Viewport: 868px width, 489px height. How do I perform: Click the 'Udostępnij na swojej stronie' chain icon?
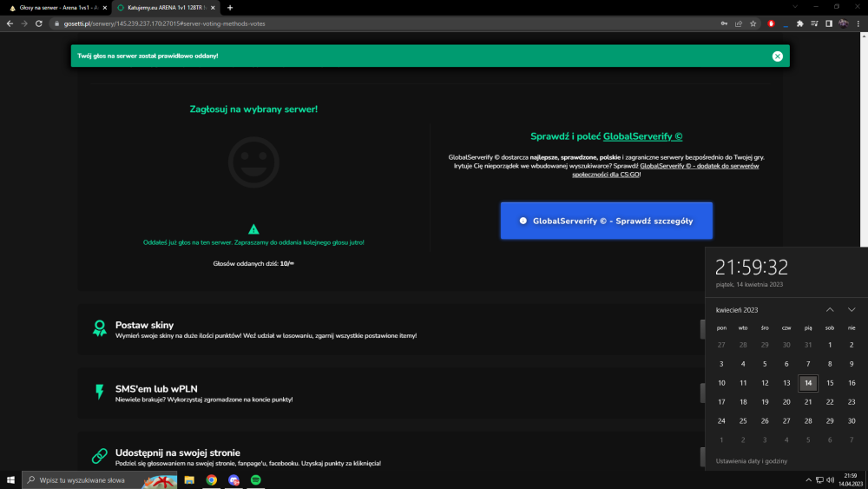(100, 456)
